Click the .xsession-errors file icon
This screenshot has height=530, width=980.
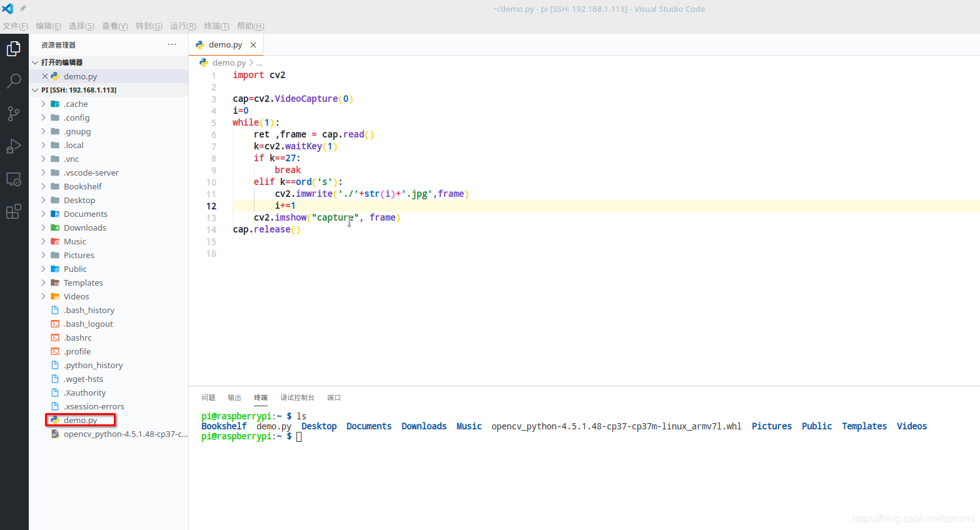click(x=55, y=406)
